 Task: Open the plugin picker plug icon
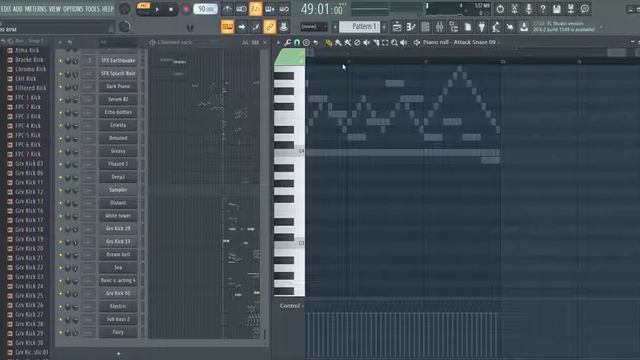[x=482, y=27]
